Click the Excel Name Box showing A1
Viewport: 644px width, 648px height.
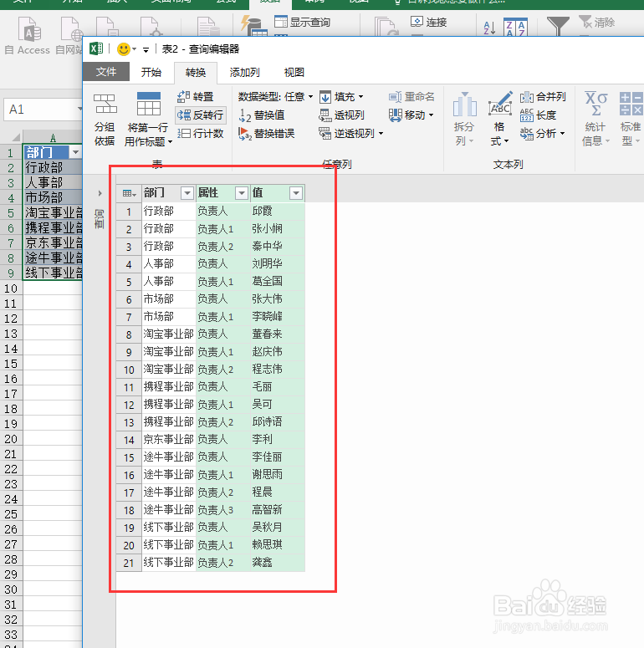pos(43,110)
